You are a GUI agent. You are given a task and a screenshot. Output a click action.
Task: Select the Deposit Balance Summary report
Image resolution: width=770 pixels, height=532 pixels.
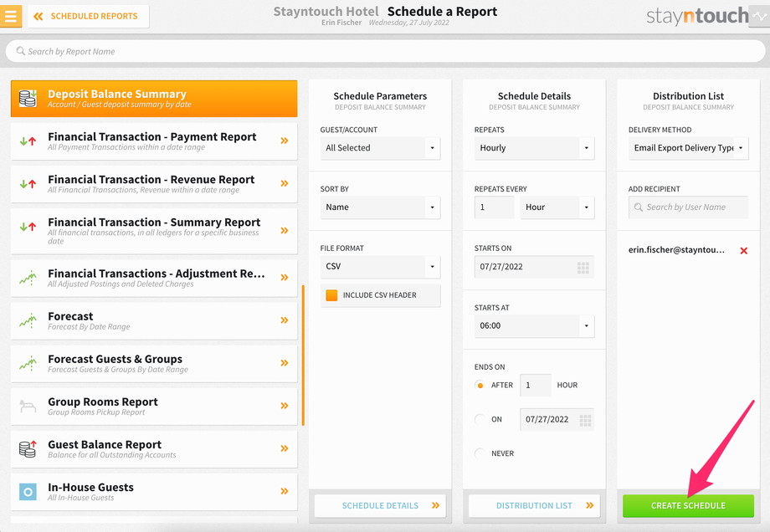click(154, 99)
